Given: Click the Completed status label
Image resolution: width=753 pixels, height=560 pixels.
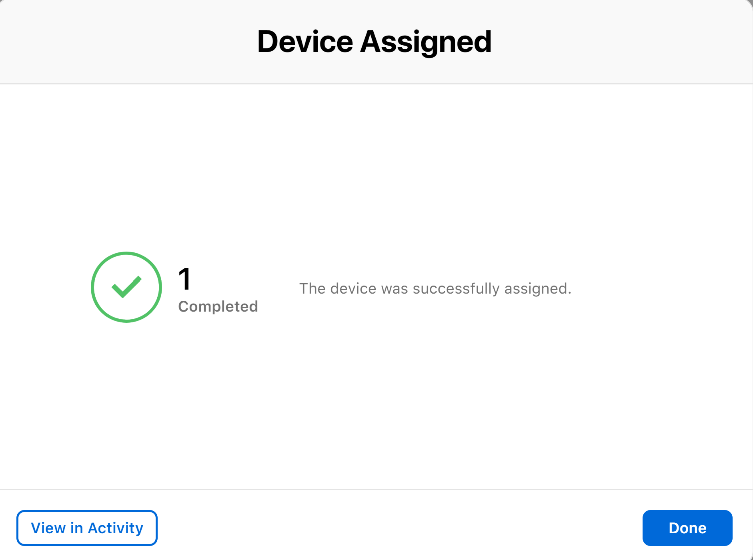Looking at the screenshot, I should pyautogui.click(x=218, y=306).
